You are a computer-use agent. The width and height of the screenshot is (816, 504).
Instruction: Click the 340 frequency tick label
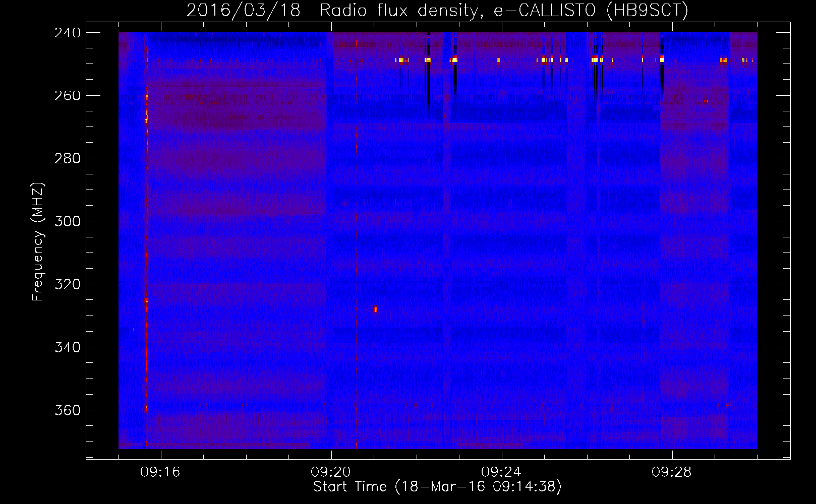[68, 347]
